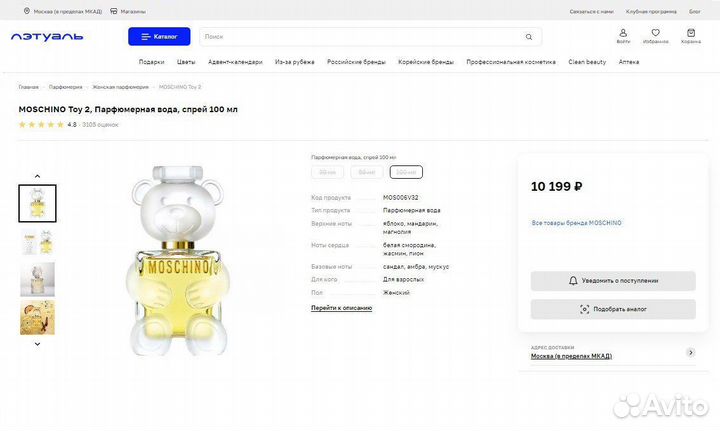The width and height of the screenshot is (720, 431).
Task: Open Российские бренды category
Action: [x=356, y=62]
